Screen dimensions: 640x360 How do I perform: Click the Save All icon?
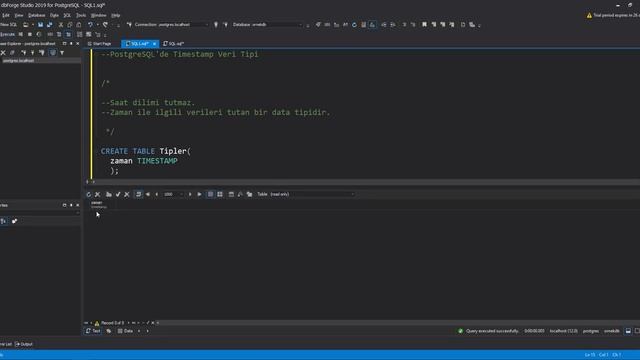pos(49,25)
